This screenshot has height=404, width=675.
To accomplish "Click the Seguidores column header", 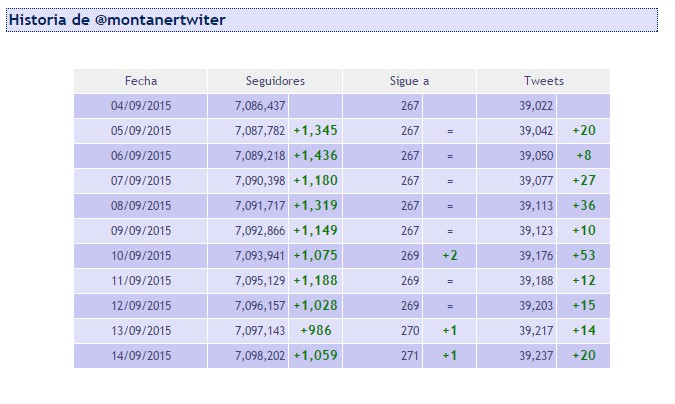I will [275, 81].
